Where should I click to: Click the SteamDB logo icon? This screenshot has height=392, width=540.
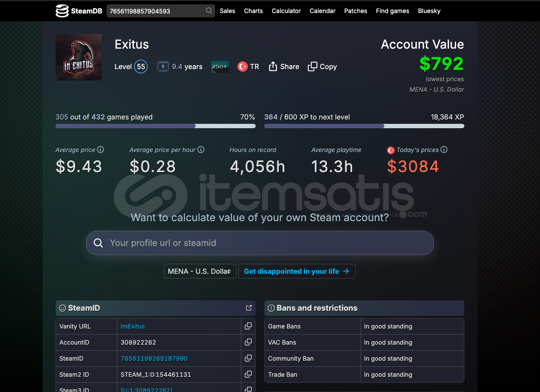[62, 11]
